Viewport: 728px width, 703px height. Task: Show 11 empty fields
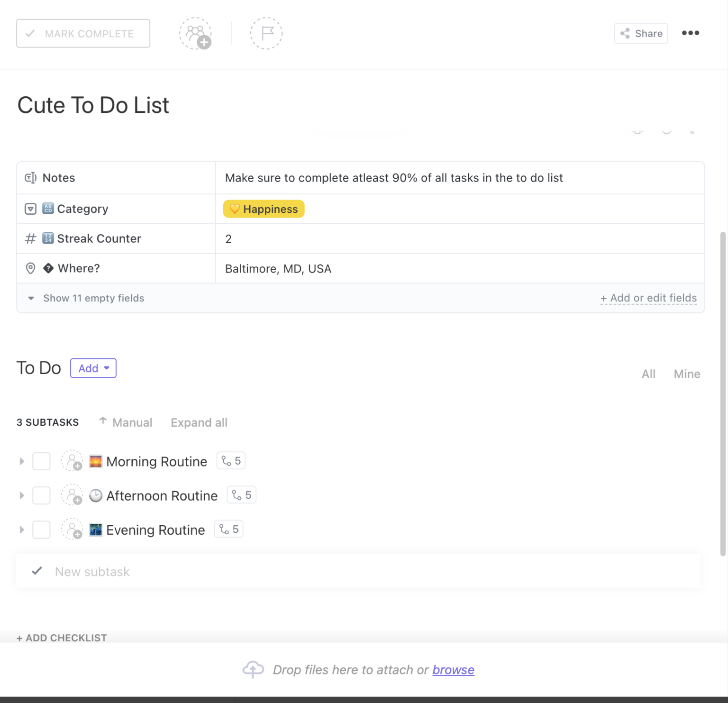pyautogui.click(x=94, y=298)
